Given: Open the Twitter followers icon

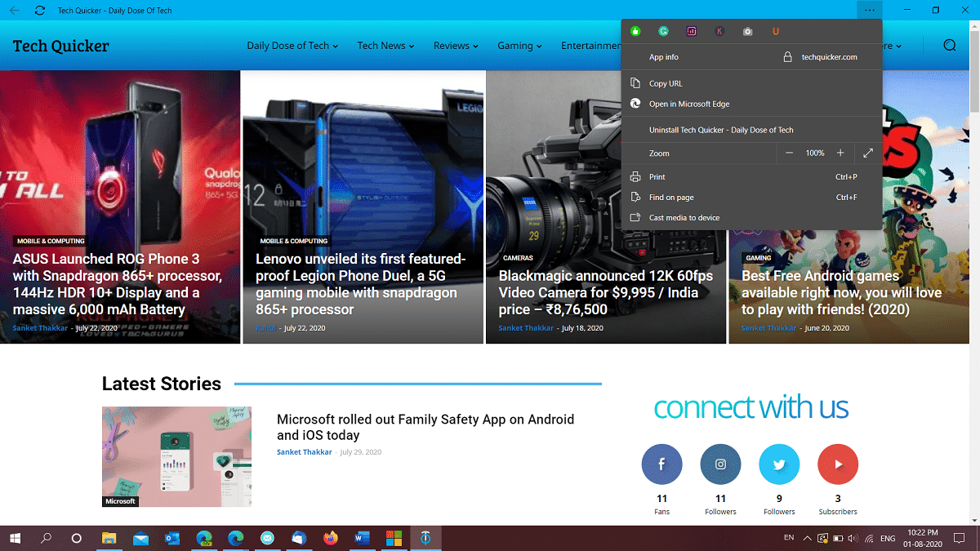Looking at the screenshot, I should coord(779,464).
